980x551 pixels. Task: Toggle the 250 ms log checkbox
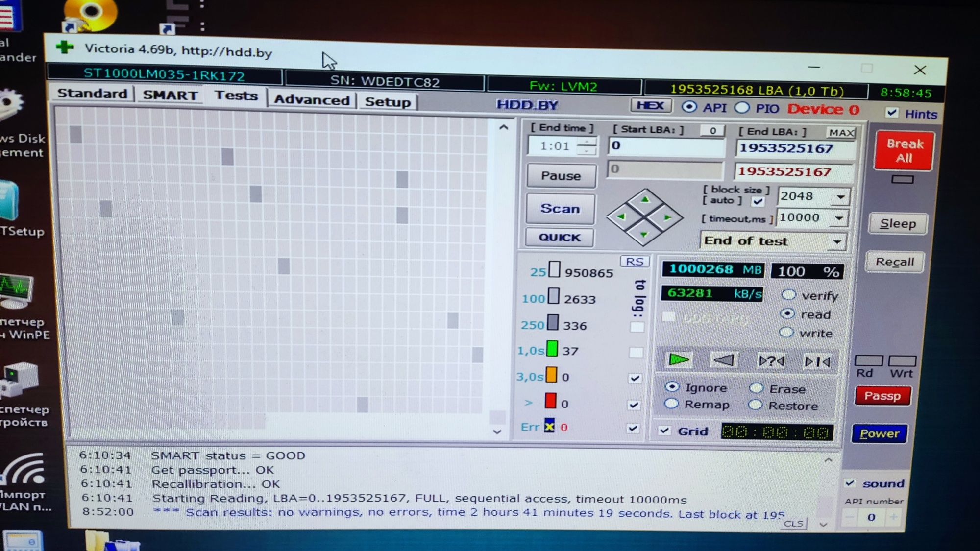pyautogui.click(x=637, y=327)
